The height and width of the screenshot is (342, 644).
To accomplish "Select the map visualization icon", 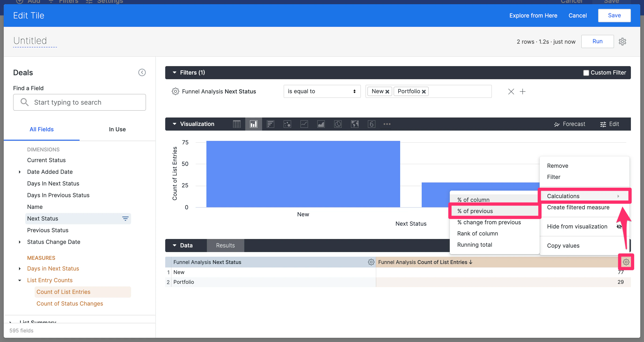I will (355, 124).
